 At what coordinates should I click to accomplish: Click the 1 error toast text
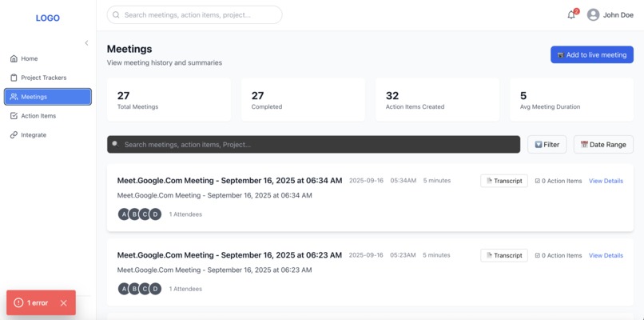(38, 303)
